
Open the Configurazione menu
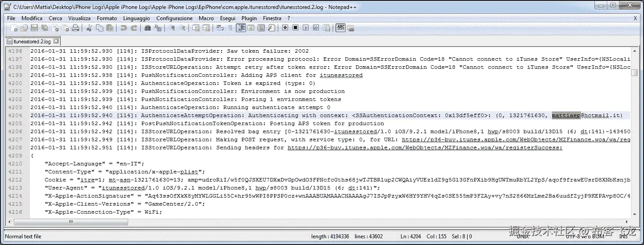coord(175,18)
